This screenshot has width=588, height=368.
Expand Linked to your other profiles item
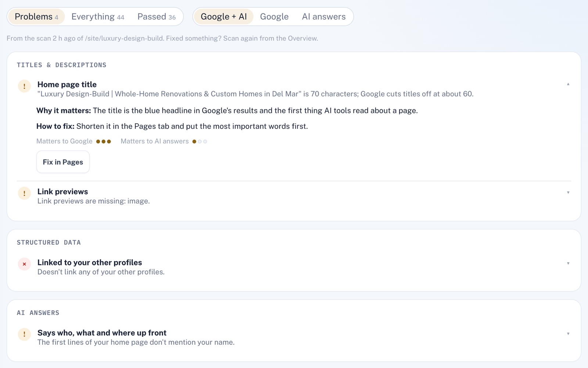(x=568, y=263)
